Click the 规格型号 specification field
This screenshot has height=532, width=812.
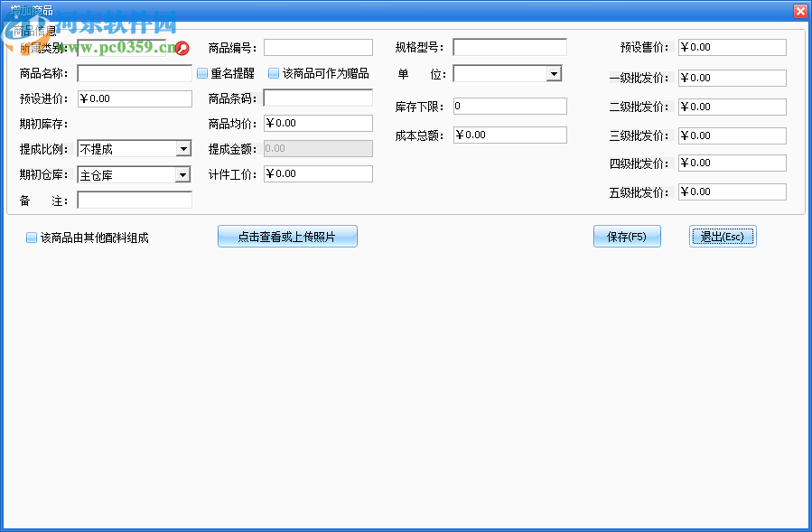coord(510,46)
